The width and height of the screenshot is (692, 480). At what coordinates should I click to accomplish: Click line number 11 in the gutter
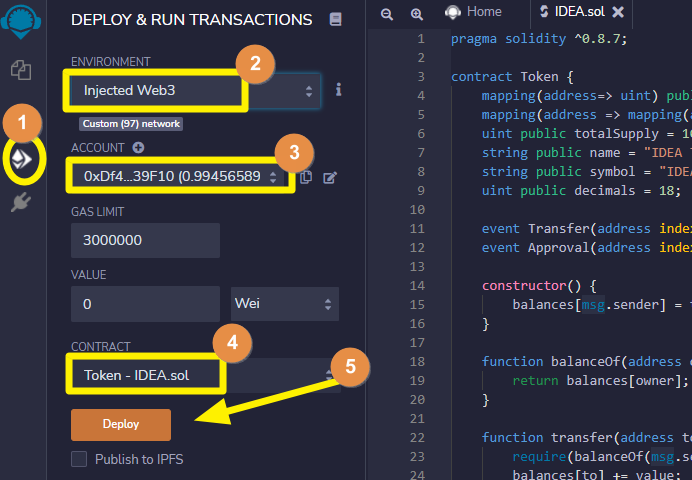[417, 229]
